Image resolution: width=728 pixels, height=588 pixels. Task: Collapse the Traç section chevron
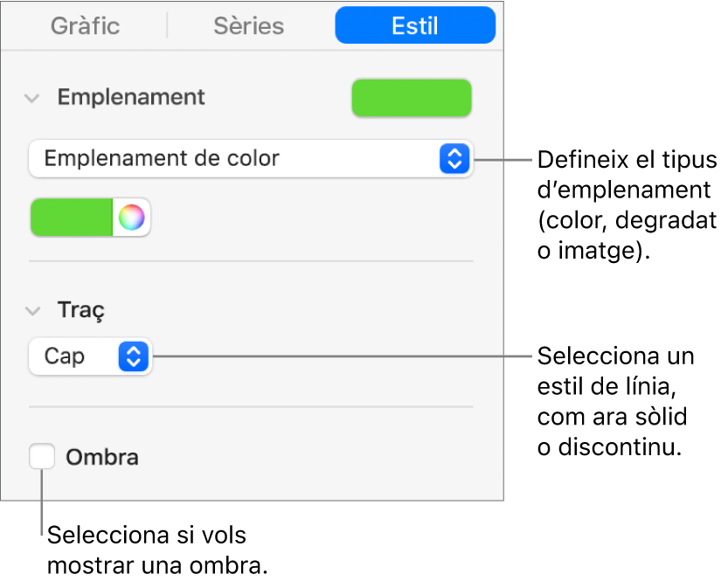33,310
